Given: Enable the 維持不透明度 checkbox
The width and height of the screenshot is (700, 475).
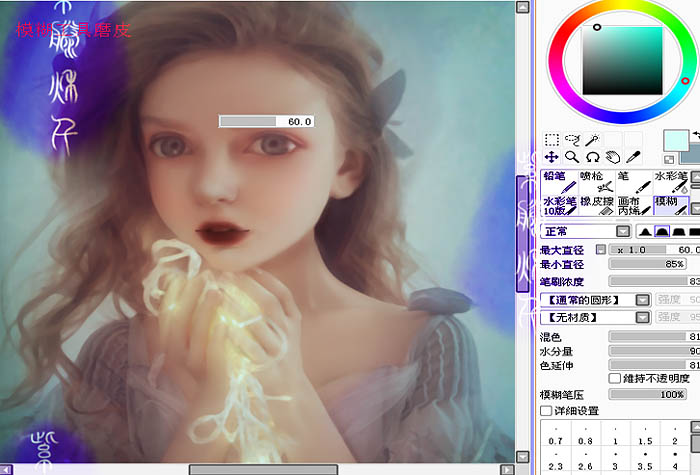Looking at the screenshot, I should pos(615,379).
